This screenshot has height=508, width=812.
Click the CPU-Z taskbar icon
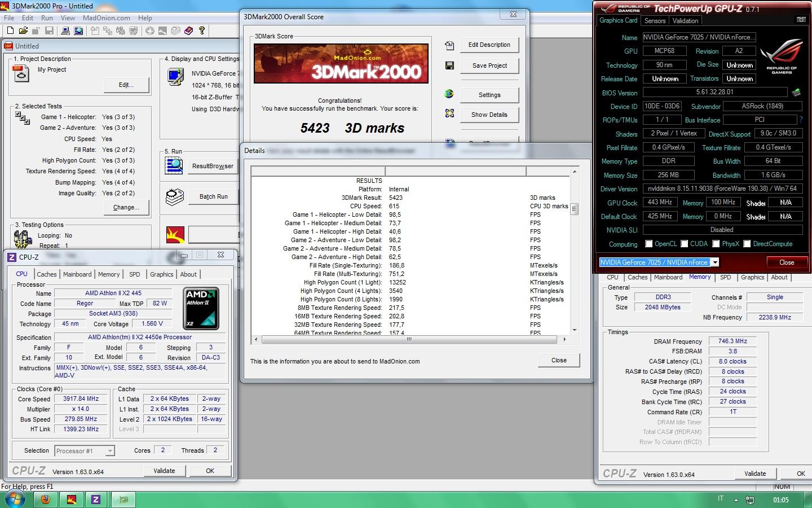pos(96,500)
